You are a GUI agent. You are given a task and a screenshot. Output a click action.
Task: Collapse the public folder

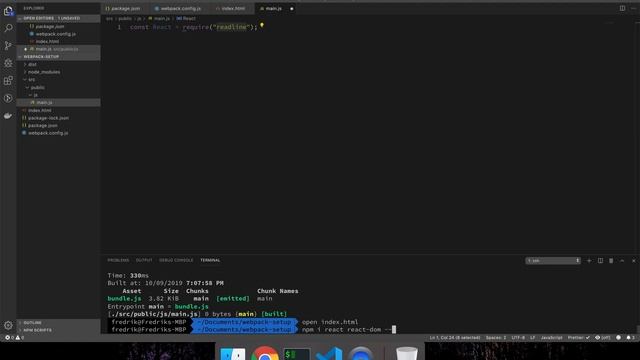click(58, 87)
